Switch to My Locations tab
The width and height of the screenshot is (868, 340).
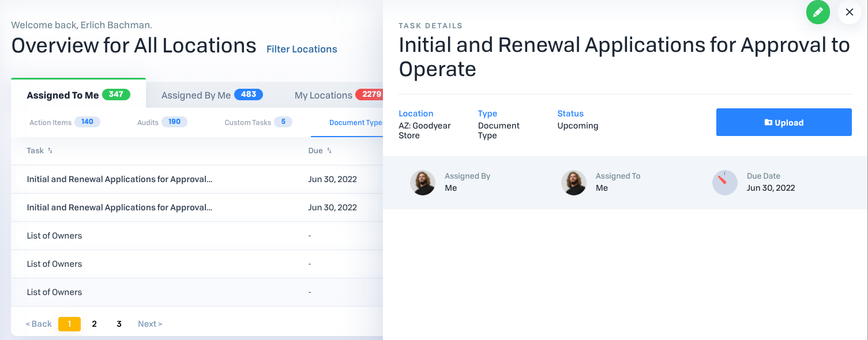[x=337, y=95]
